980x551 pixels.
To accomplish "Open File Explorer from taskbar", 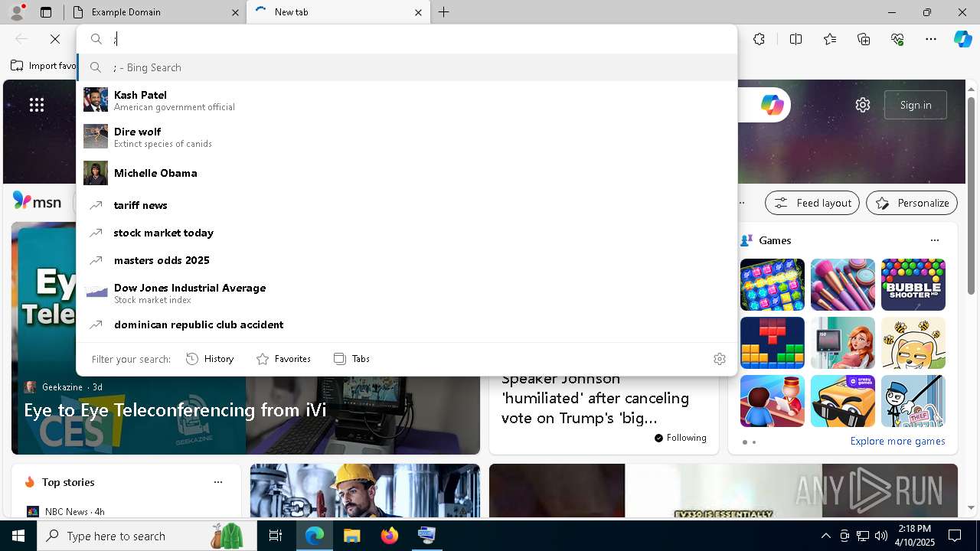I will tap(351, 536).
